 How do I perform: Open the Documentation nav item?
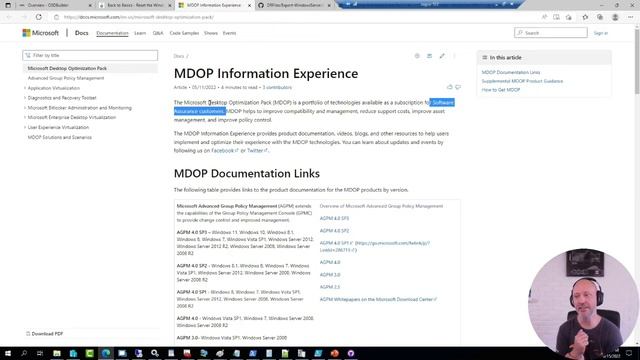coord(112,33)
